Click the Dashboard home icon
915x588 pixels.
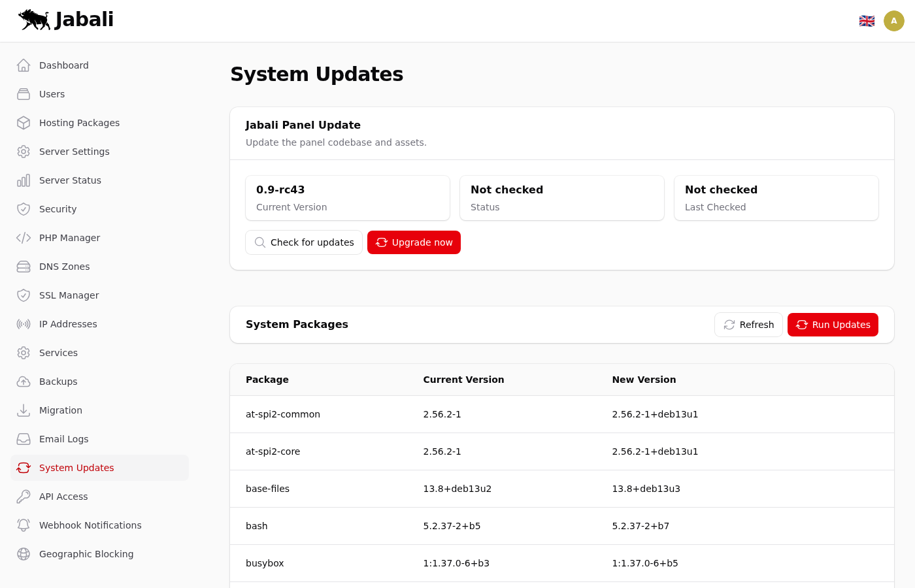tap(24, 65)
